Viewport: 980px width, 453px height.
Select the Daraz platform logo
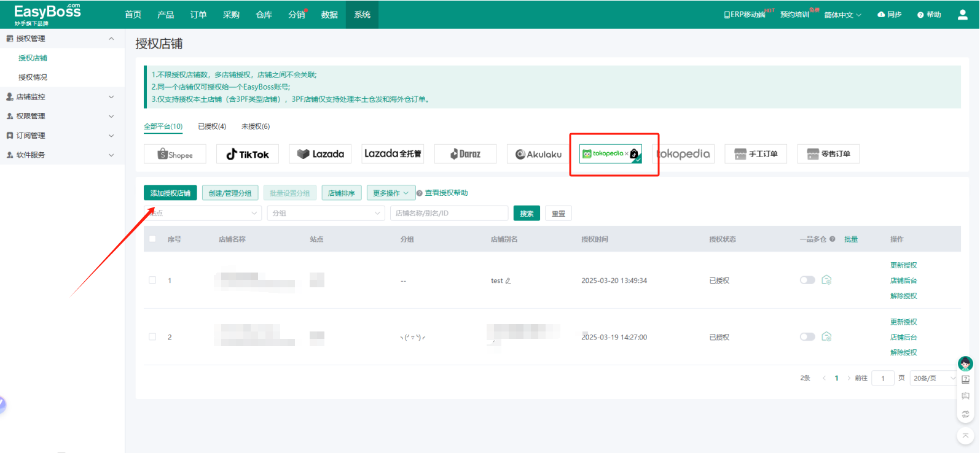click(x=465, y=154)
